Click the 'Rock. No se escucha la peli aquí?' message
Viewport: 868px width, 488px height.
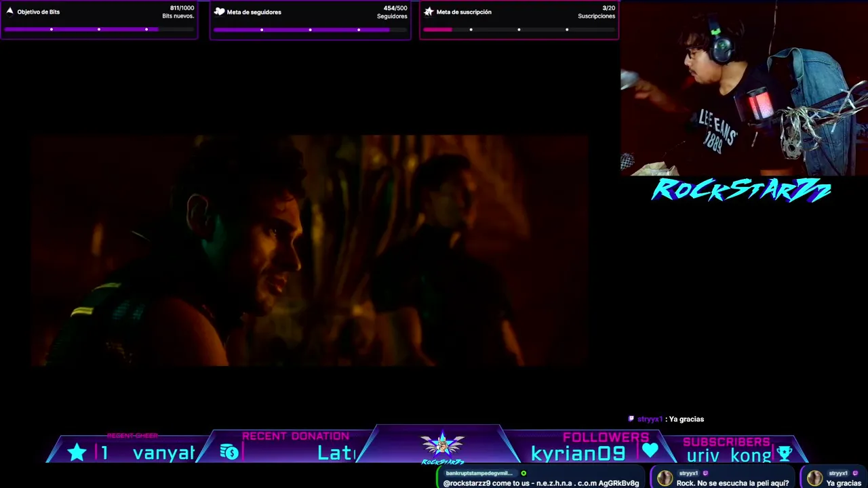732,483
